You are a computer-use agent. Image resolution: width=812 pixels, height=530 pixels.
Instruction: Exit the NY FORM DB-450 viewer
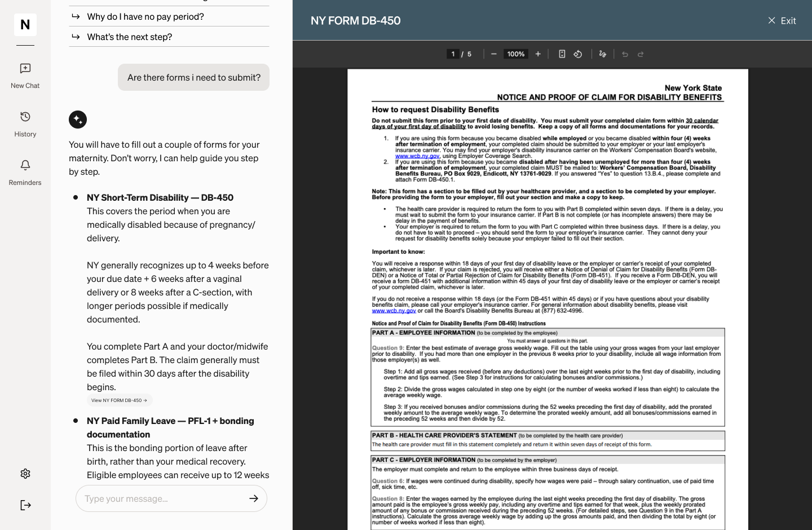tap(782, 21)
